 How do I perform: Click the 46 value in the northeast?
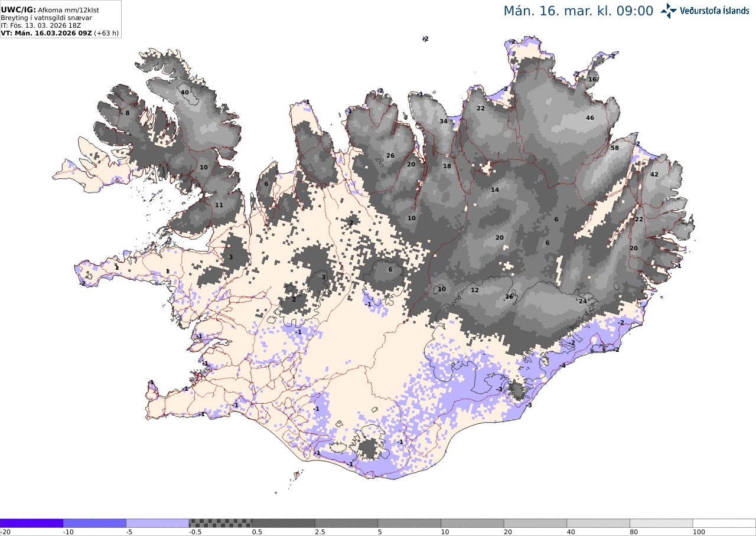tap(590, 118)
